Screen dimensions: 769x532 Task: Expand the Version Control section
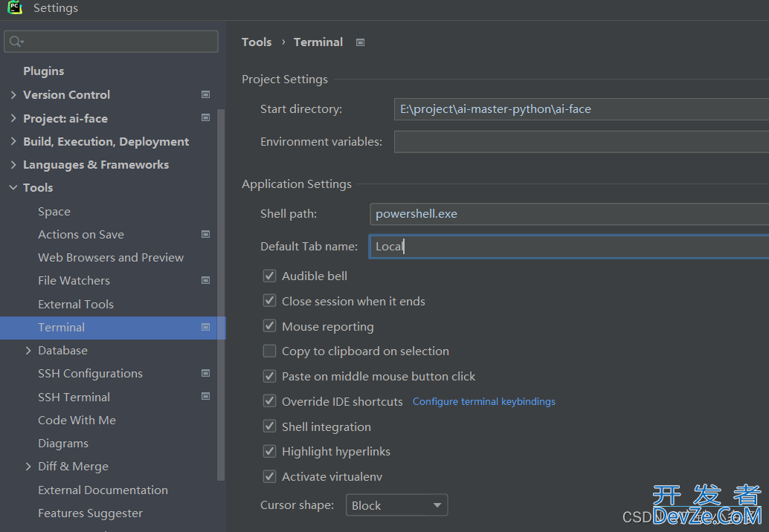(13, 94)
